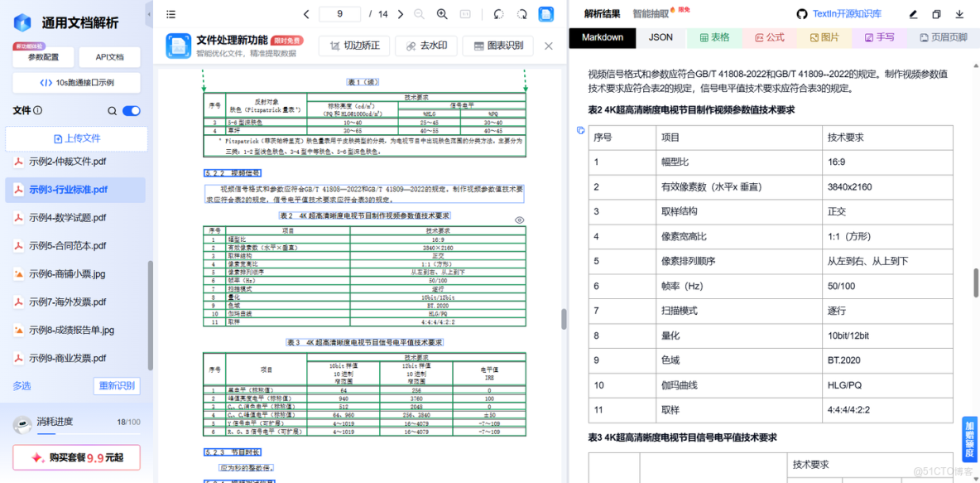The width and height of the screenshot is (980, 483).
Task: Click the zoom-out magnifier icon
Action: pyautogui.click(x=420, y=14)
